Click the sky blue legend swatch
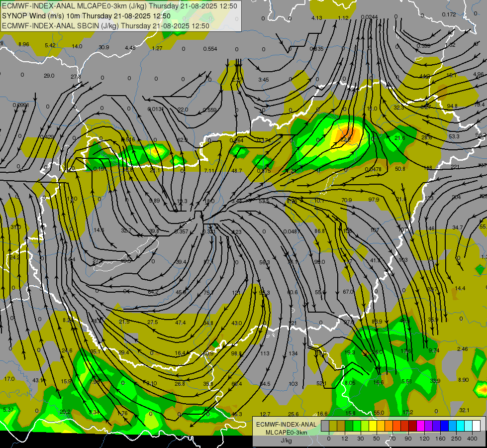This screenshot has width=487, height=448. coord(453,426)
